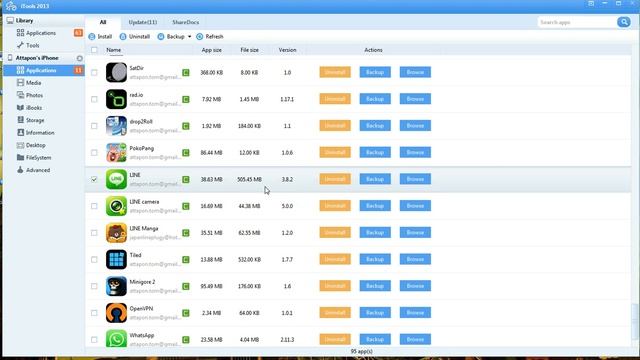The width and height of the screenshot is (640, 360).
Task: Check the Tiled row checkbox
Action: point(94,260)
